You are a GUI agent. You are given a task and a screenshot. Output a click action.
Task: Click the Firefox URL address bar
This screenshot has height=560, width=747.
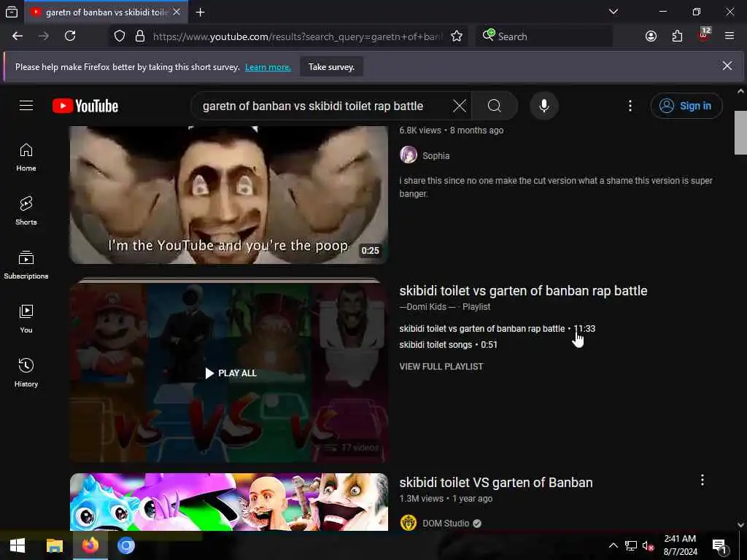(298, 36)
